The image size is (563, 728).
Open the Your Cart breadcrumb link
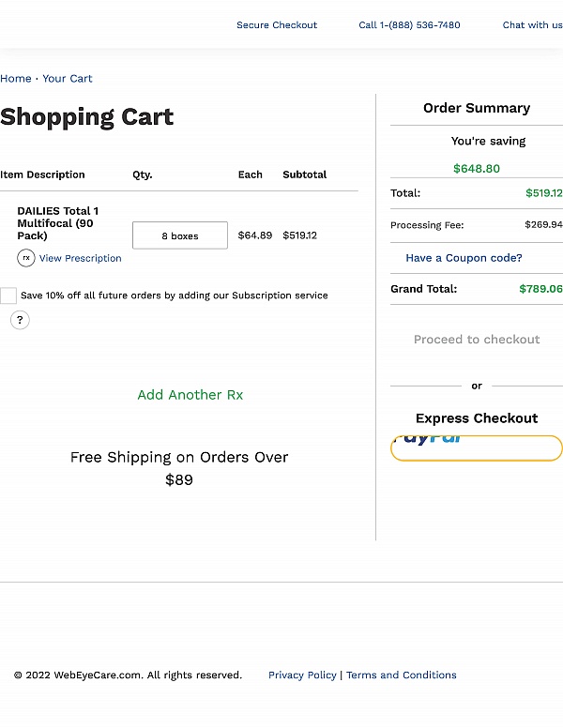click(x=68, y=79)
